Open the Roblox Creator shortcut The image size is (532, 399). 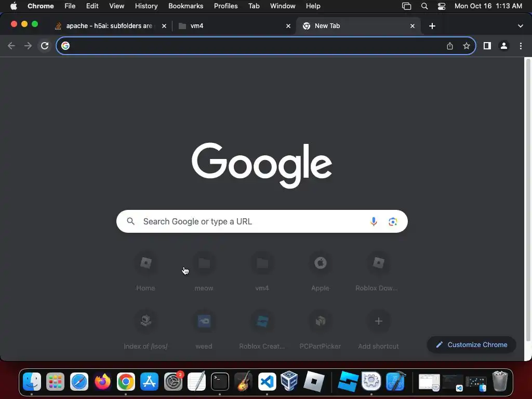[x=262, y=330]
